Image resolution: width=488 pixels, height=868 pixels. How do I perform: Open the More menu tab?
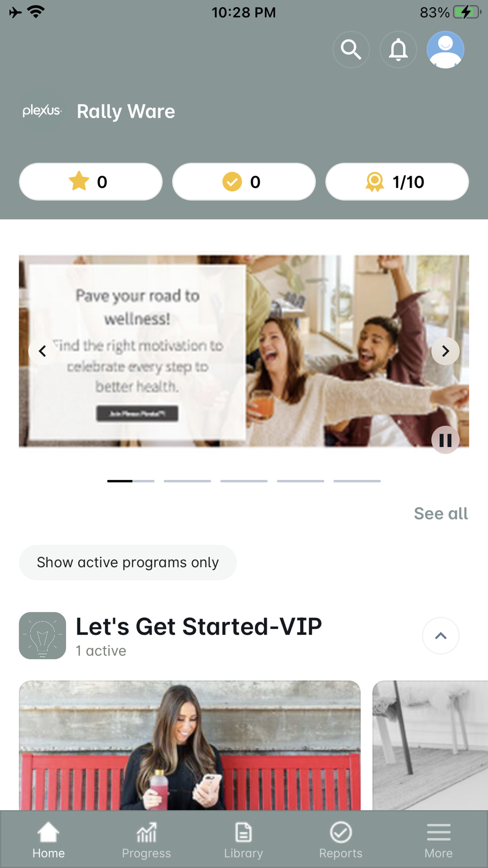point(438,840)
